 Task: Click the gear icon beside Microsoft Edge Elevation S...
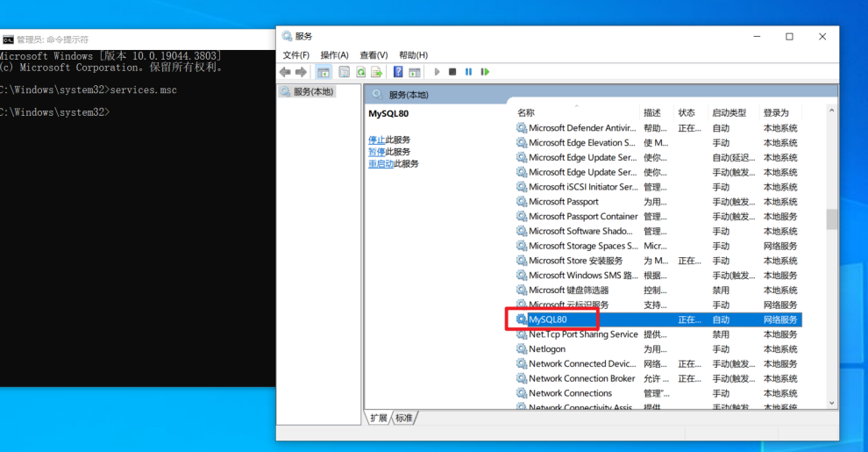point(522,142)
